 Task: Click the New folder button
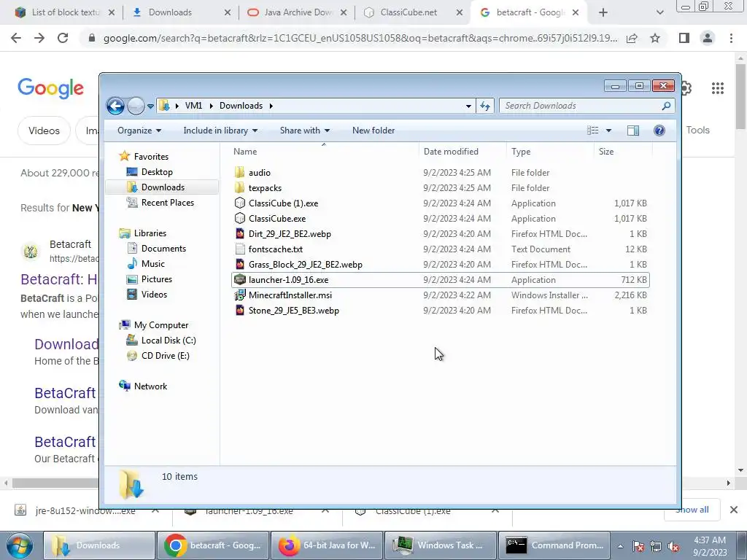[x=373, y=131]
